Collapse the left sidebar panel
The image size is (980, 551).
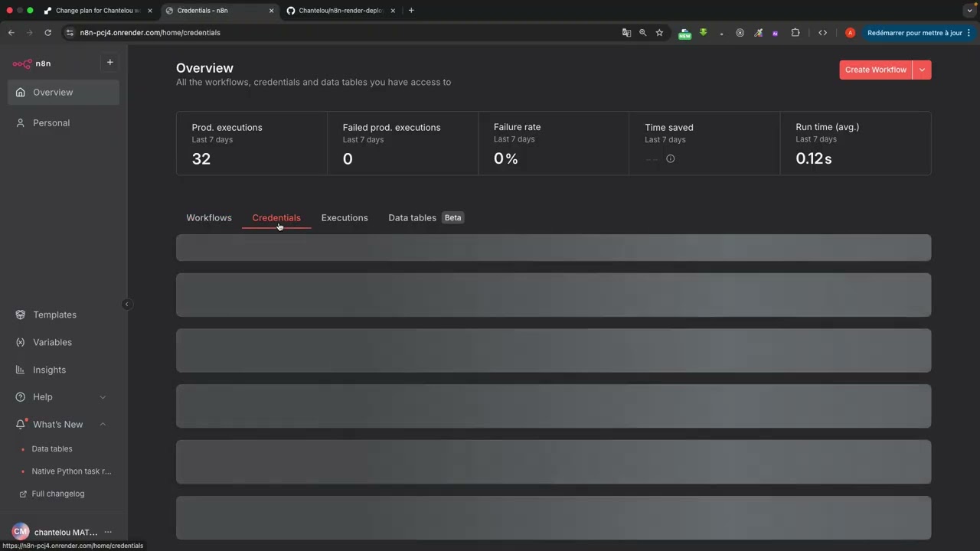(126, 305)
